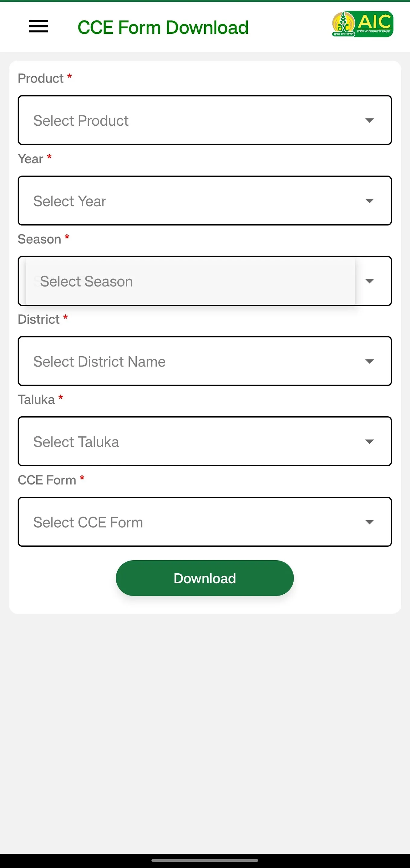Click the Taluka dropdown arrow

[x=369, y=442]
